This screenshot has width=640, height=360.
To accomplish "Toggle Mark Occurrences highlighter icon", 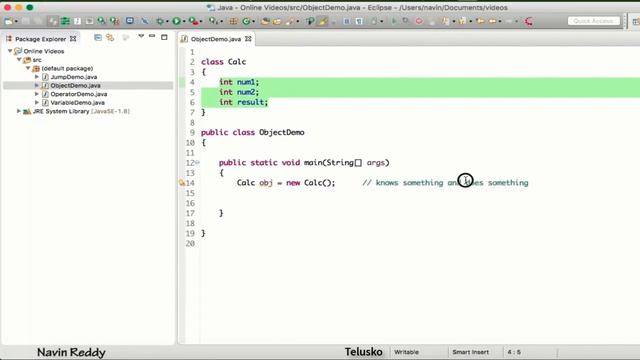I will click(322, 21).
